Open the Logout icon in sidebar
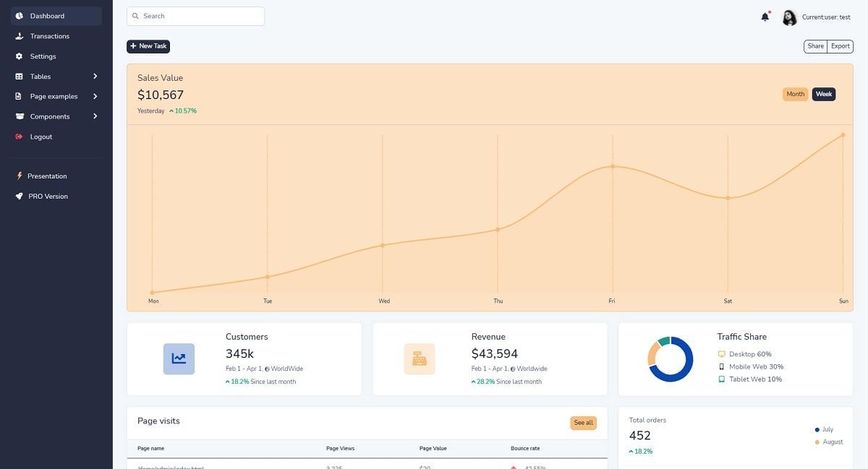The image size is (868, 469). pyautogui.click(x=18, y=136)
